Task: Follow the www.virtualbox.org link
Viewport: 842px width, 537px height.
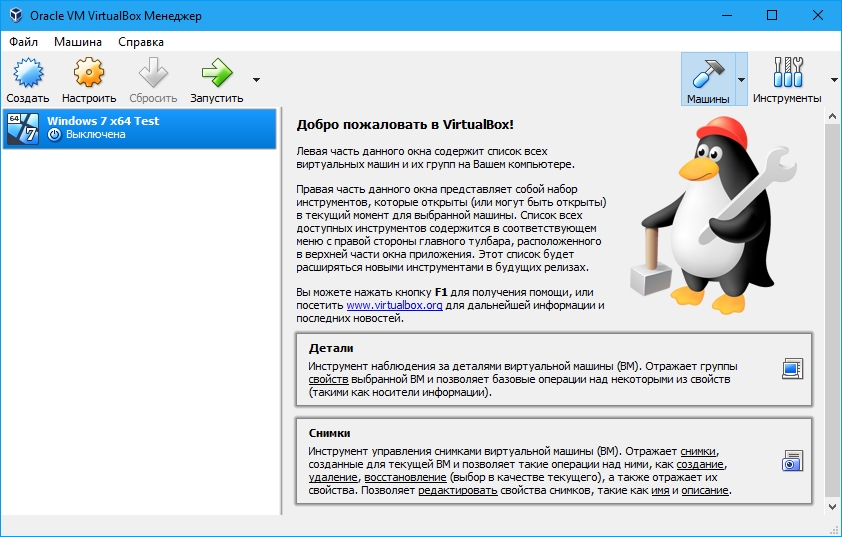Action: point(394,305)
